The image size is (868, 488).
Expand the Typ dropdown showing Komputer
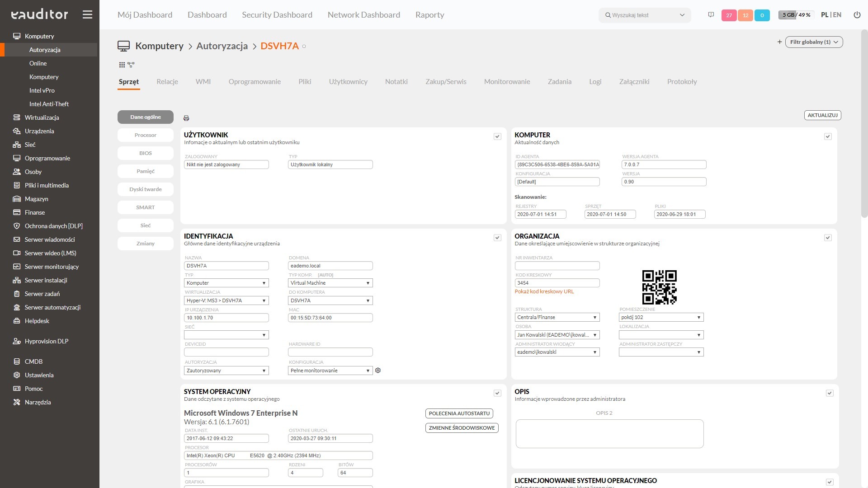[x=226, y=283]
